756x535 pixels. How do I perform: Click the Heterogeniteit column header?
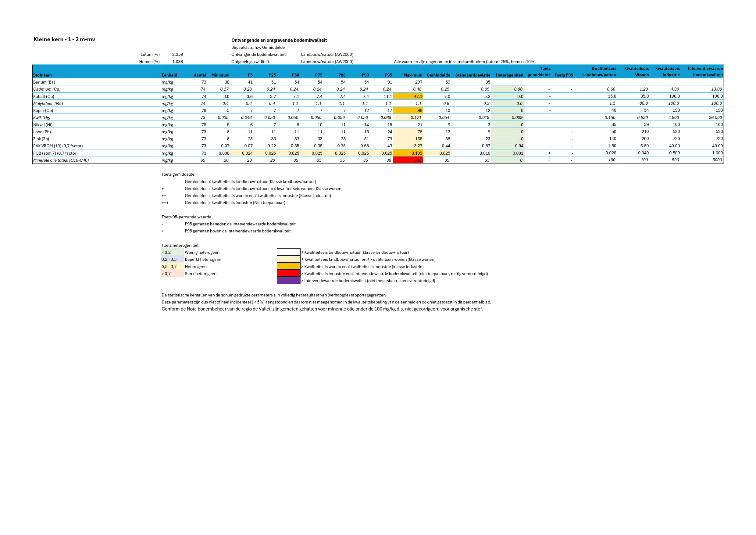point(509,75)
